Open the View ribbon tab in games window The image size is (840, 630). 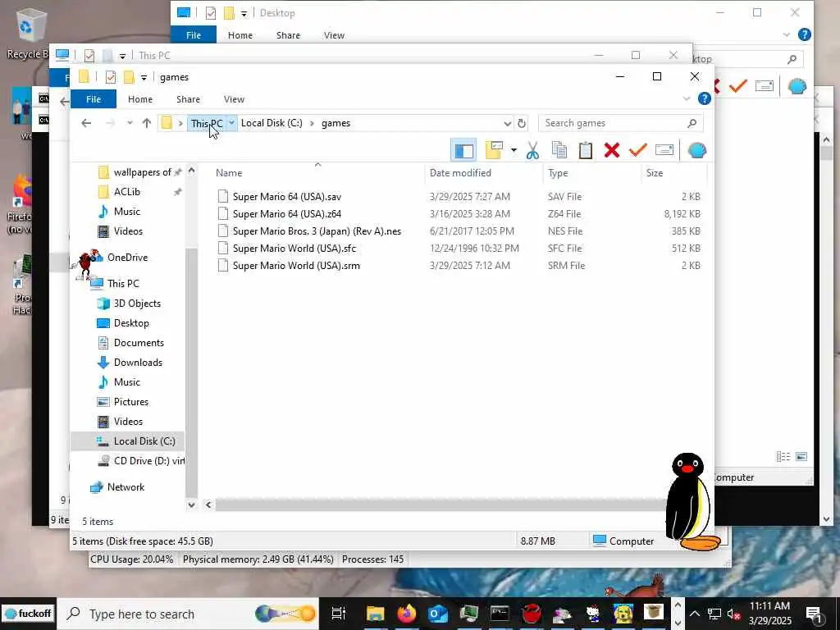click(234, 99)
